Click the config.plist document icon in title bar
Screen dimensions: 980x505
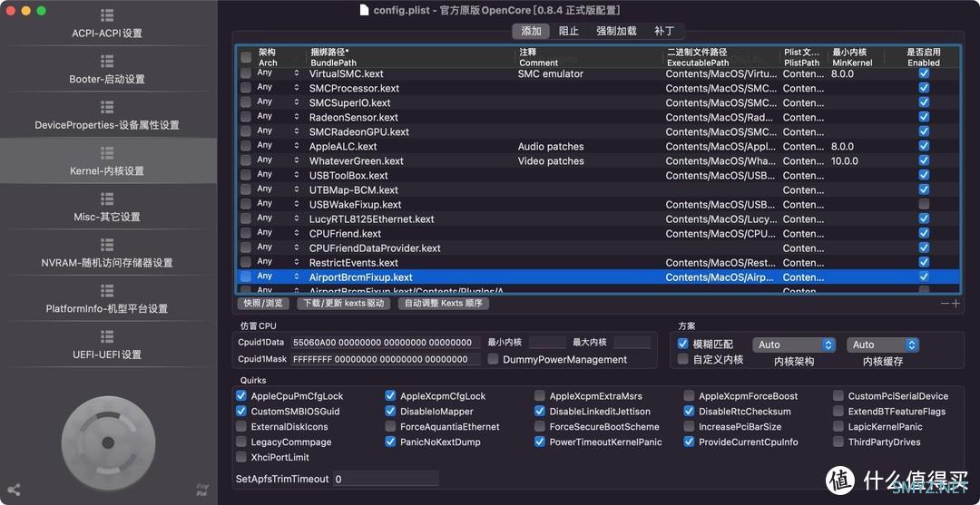364,9
